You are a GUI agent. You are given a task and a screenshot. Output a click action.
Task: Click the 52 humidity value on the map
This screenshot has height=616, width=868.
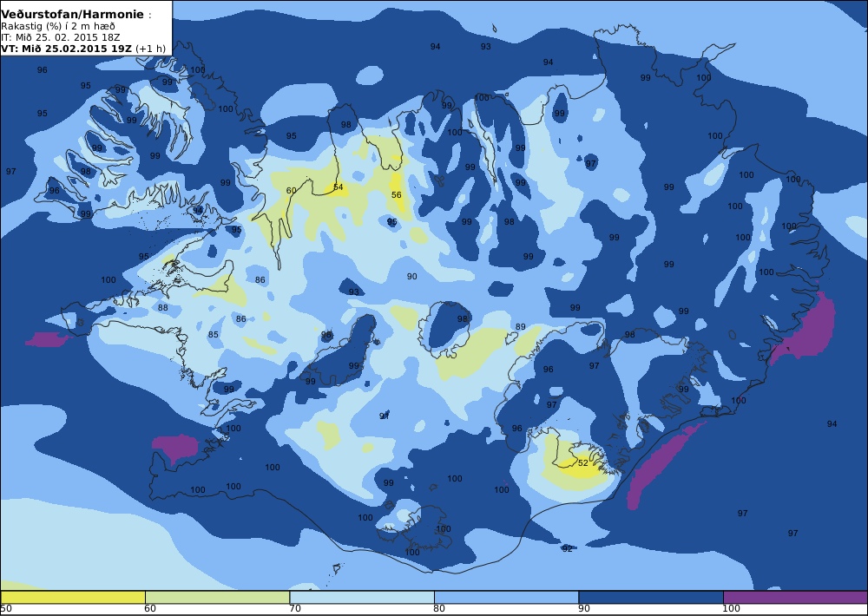click(583, 462)
